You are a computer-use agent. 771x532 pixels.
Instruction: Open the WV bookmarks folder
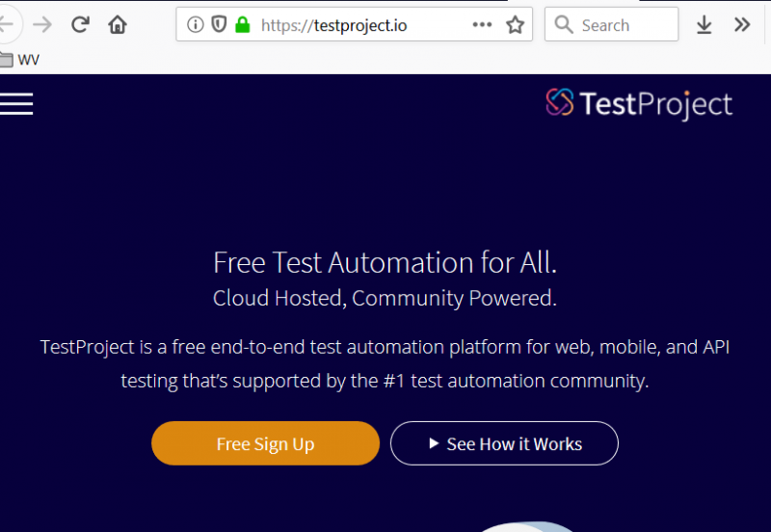[x=19, y=60]
